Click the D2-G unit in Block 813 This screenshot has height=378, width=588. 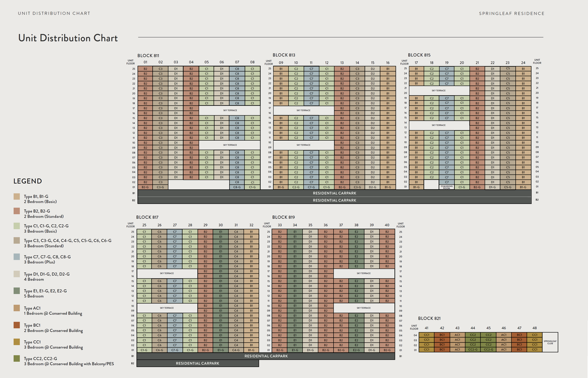372,187
